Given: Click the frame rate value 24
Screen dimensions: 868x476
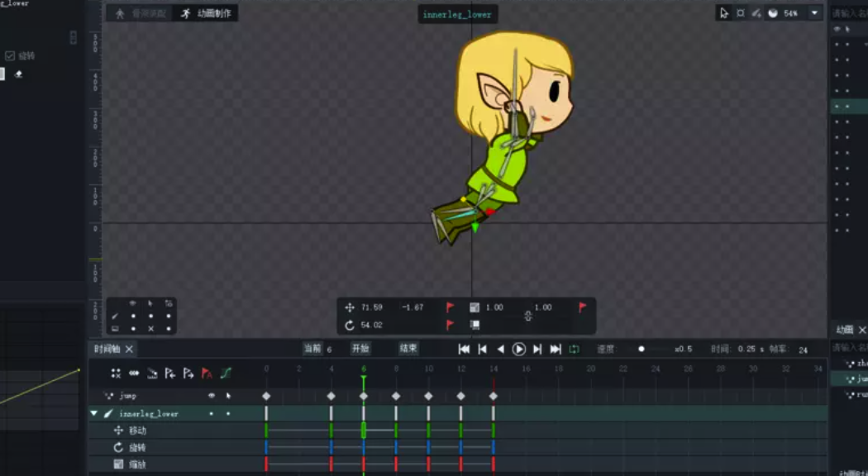Looking at the screenshot, I should pos(804,350).
